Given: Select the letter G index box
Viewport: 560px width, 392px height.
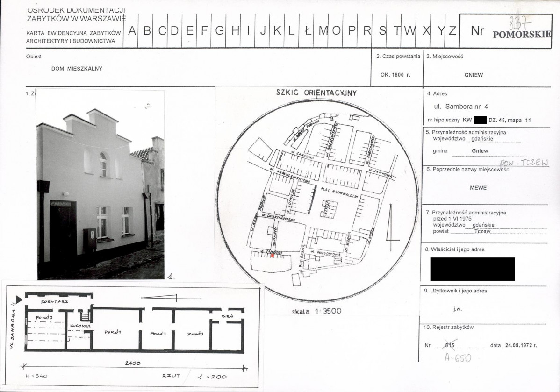Looking at the screenshot, I should [x=219, y=31].
